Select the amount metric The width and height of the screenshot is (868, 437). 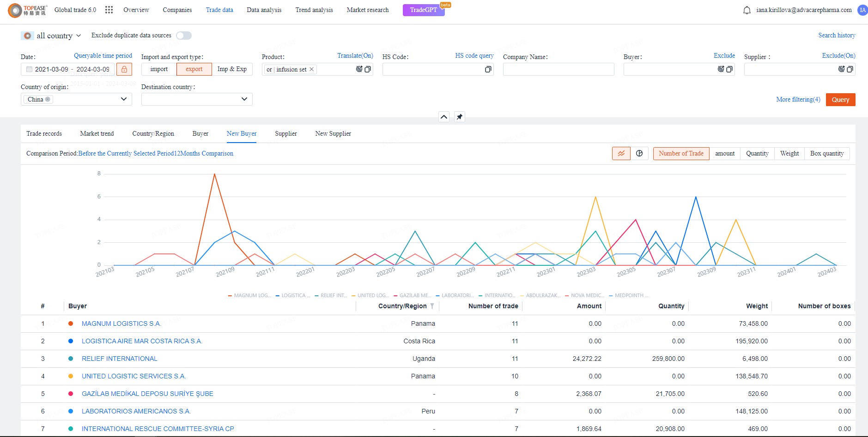point(725,154)
